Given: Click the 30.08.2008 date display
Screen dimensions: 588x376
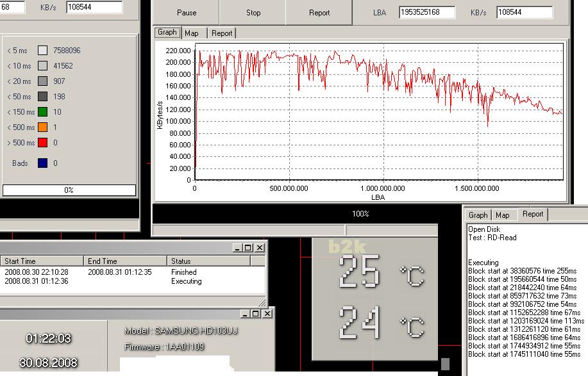Looking at the screenshot, I should [48, 363].
